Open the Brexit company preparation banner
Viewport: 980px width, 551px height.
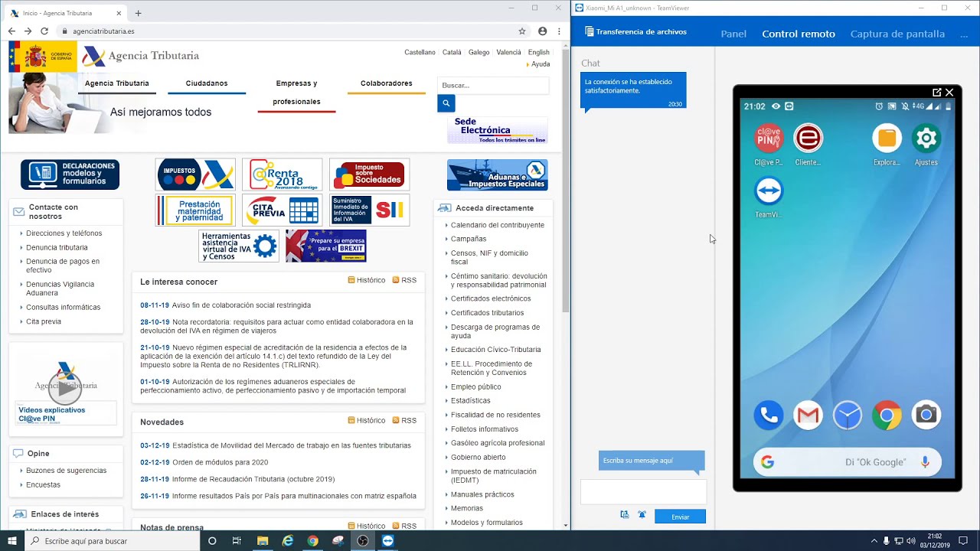326,246
